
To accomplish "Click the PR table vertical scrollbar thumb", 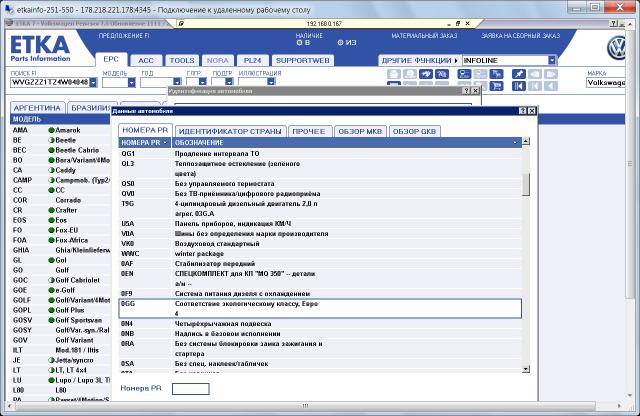I will pyautogui.click(x=526, y=184).
